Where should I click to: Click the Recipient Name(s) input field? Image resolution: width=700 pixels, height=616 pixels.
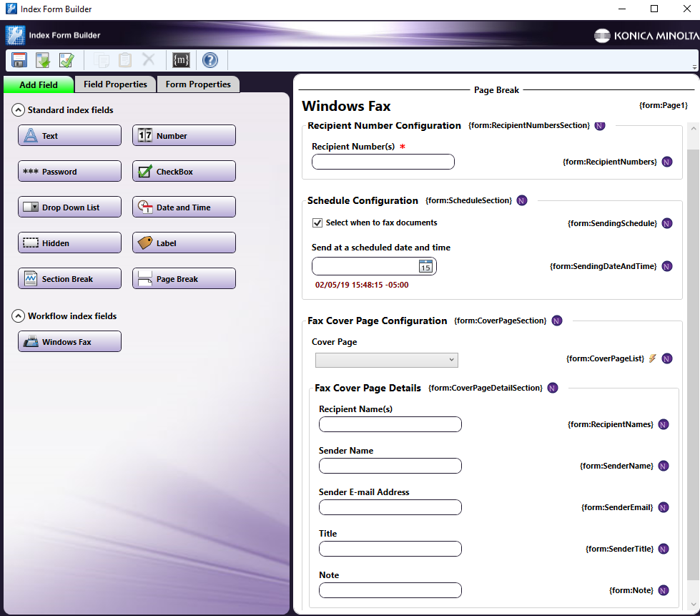coord(390,424)
